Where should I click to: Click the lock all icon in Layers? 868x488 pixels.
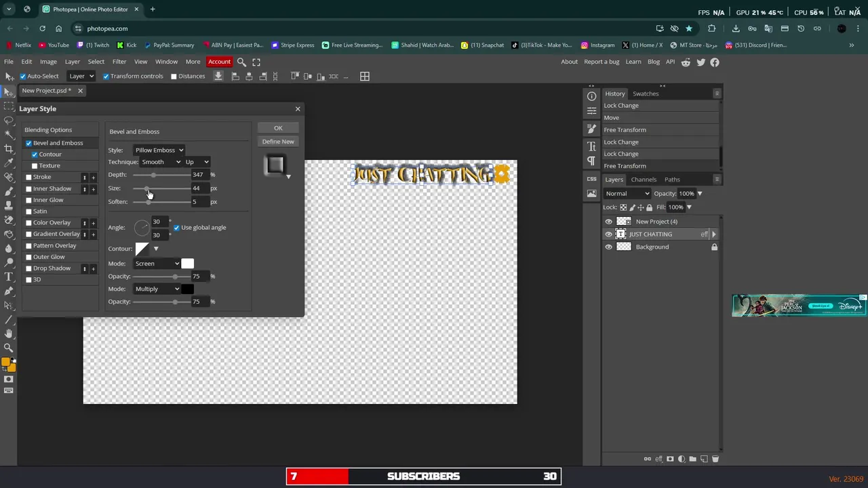point(649,207)
